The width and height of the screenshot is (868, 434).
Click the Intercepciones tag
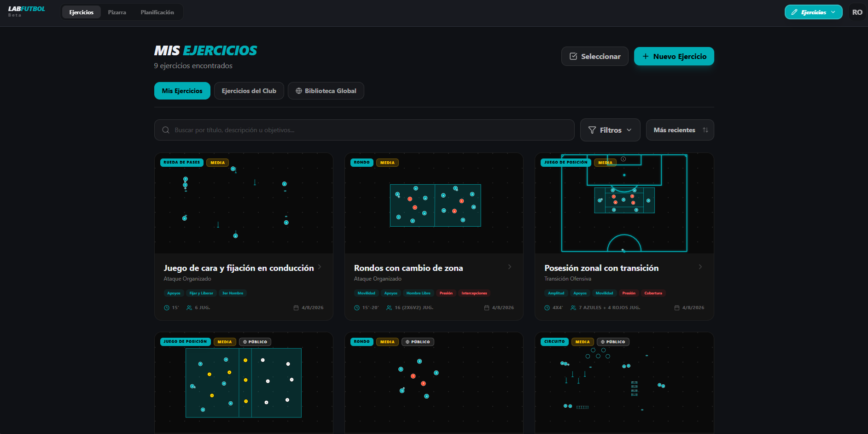tap(474, 293)
